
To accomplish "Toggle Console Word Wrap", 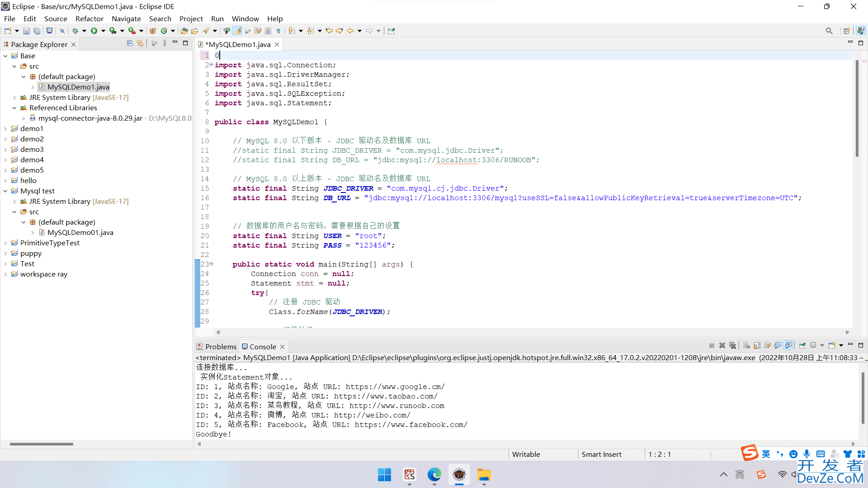I will click(768, 346).
